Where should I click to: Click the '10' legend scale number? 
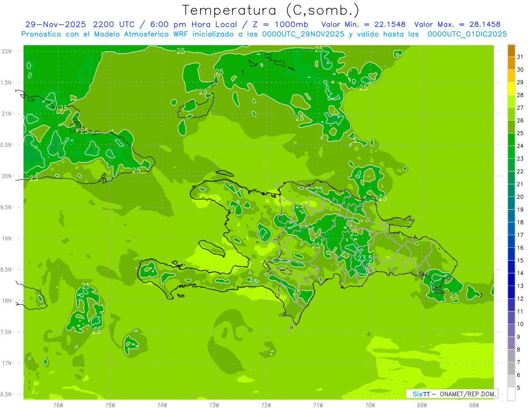(520, 324)
